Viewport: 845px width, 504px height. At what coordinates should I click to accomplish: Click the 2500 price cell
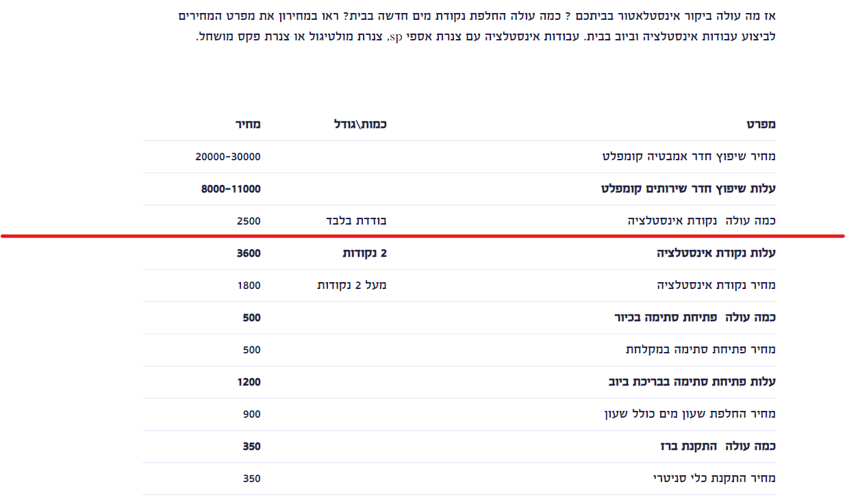[249, 221]
